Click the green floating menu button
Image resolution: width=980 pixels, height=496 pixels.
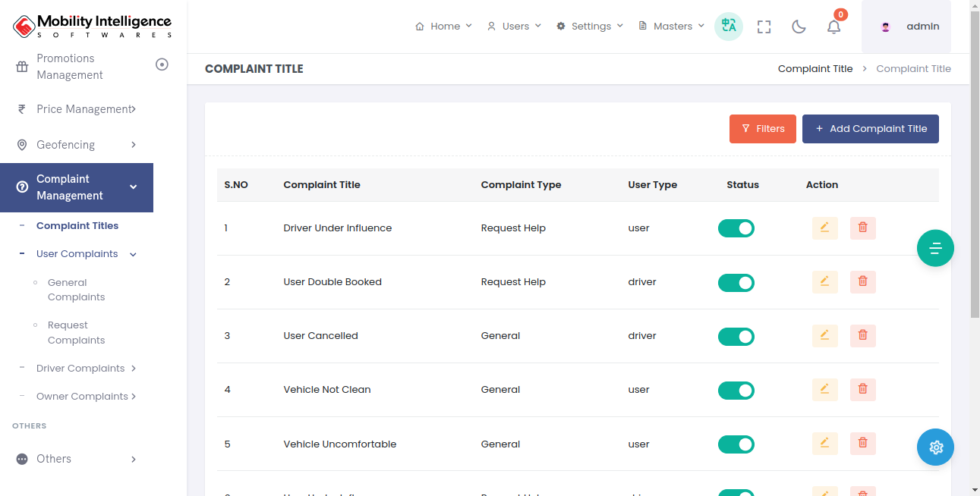pyautogui.click(x=935, y=248)
